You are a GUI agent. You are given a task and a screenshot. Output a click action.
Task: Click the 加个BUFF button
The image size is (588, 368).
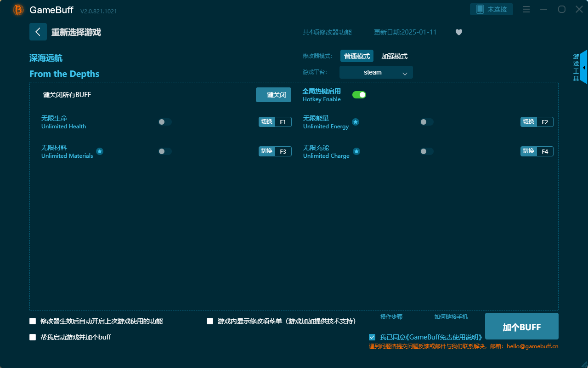[x=521, y=326]
